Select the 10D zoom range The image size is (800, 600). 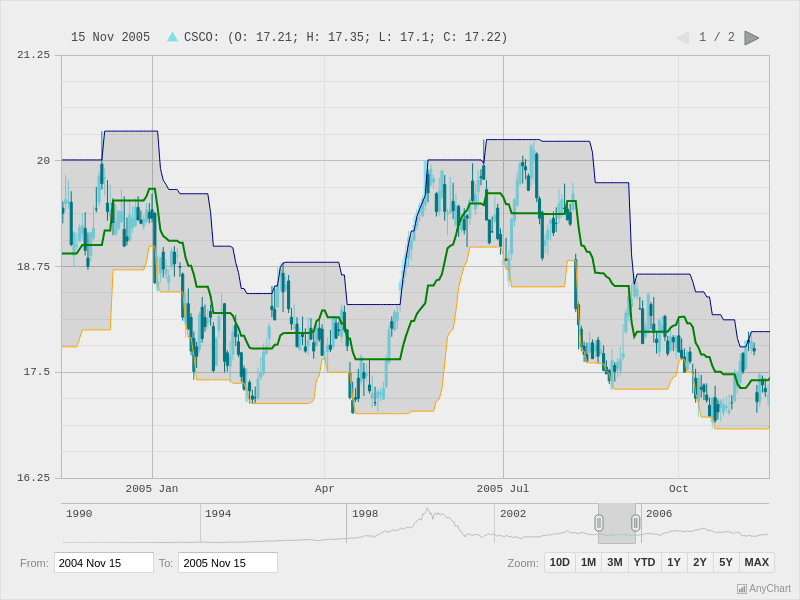(x=560, y=562)
